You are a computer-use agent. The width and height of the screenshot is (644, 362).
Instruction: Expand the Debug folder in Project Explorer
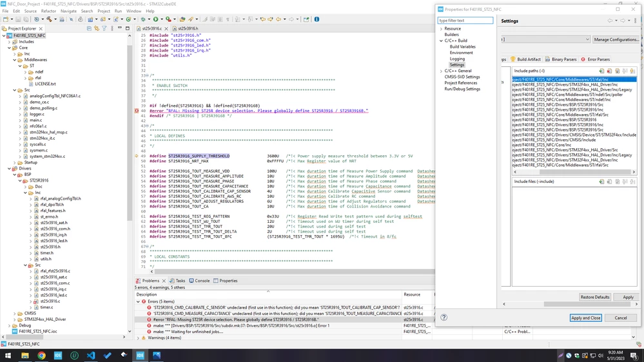pyautogui.click(x=10, y=325)
